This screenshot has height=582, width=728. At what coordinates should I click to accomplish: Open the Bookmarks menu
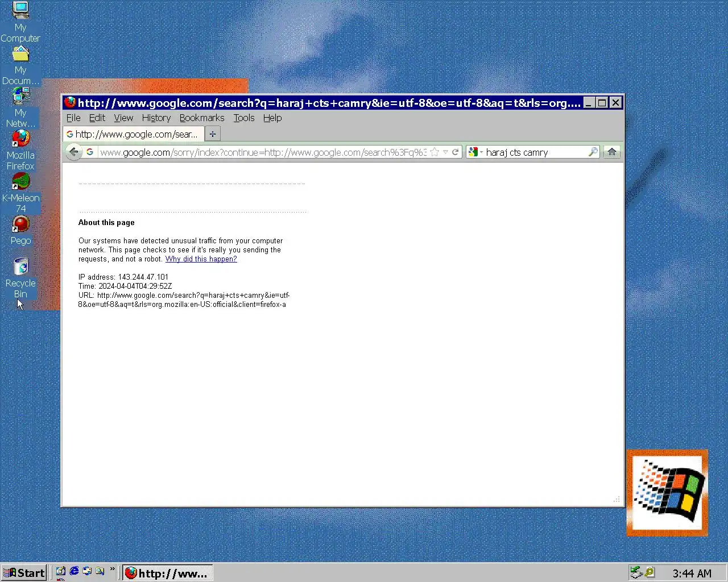click(202, 118)
